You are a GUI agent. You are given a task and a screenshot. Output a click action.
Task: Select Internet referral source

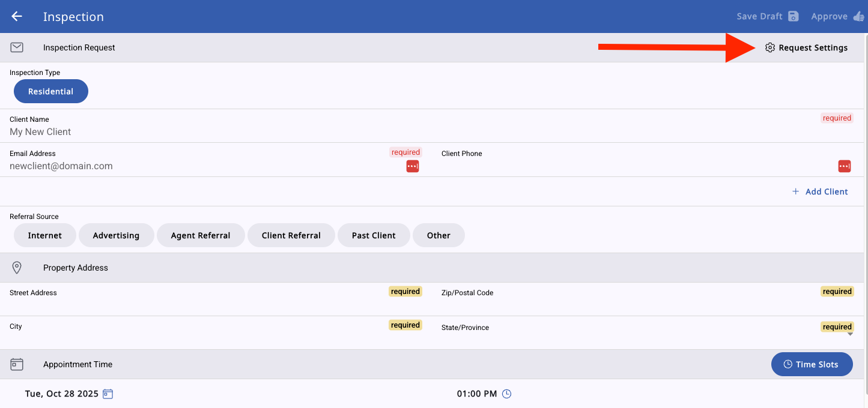tap(45, 235)
